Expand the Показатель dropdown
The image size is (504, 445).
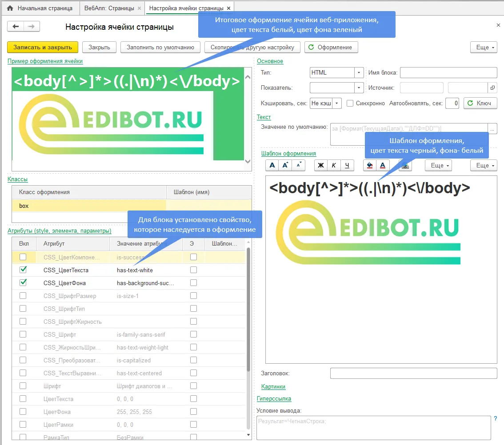pos(359,88)
